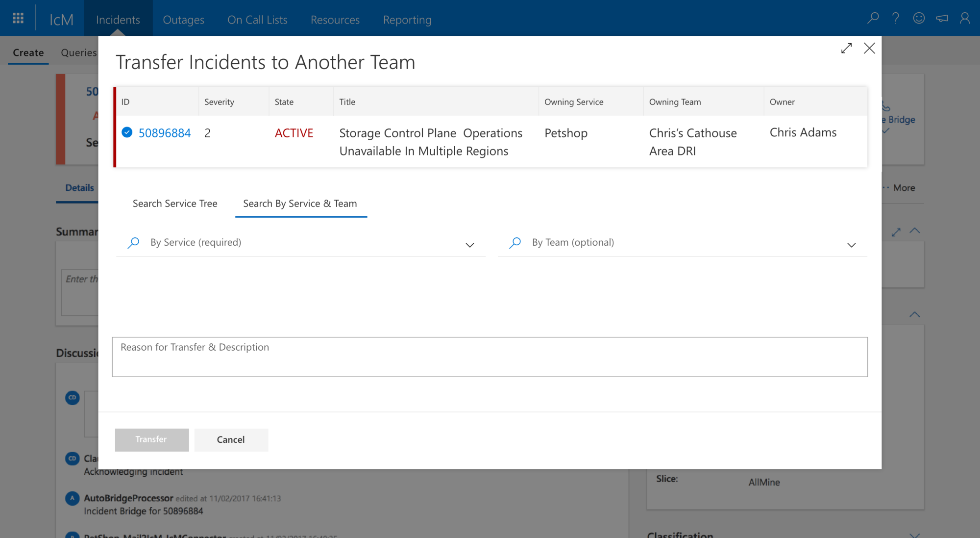The height and width of the screenshot is (538, 980).
Task: Toggle the incident 50896884 selection checkmark
Action: [127, 132]
